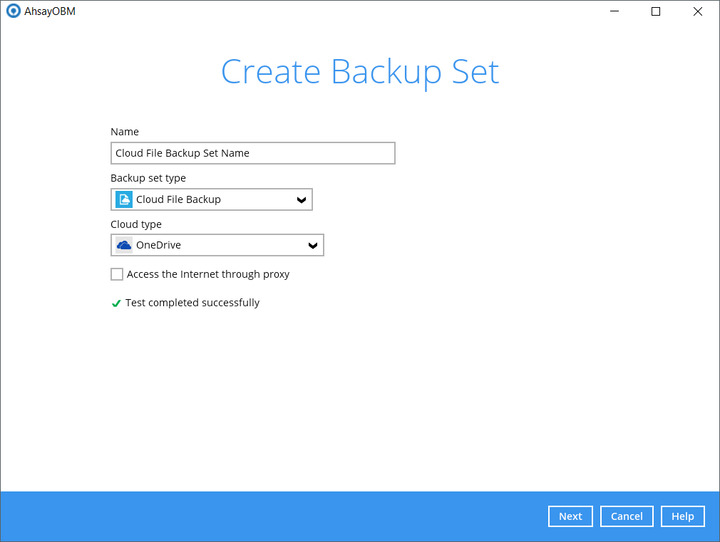Screen dimensions: 720x542
Task: Close the AhsayOBM window
Action: [x=697, y=12]
